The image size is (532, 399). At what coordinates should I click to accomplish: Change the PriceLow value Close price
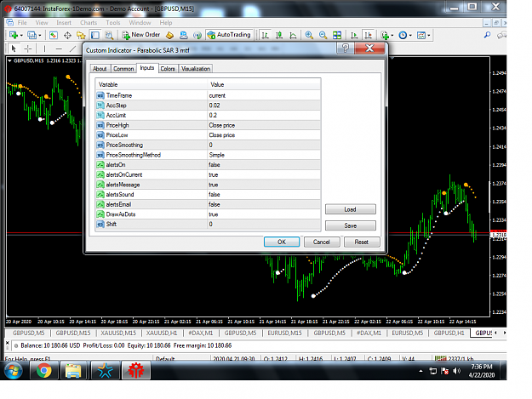(x=264, y=135)
